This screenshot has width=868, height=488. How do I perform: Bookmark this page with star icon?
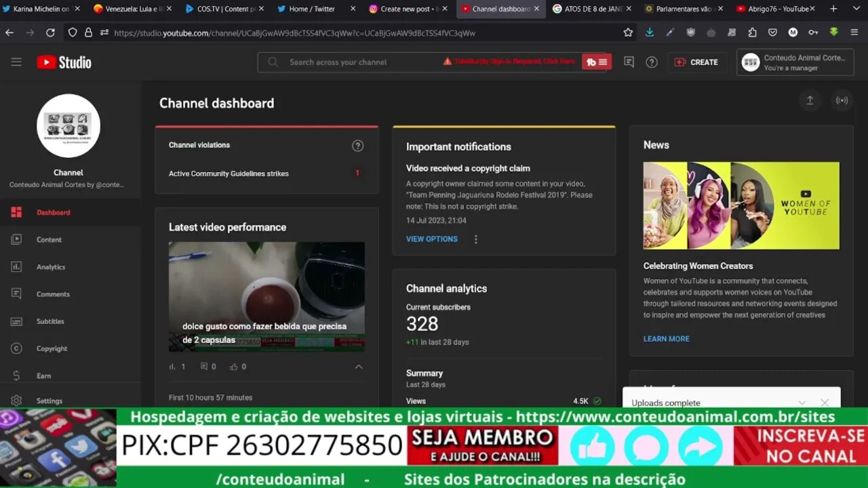628,33
